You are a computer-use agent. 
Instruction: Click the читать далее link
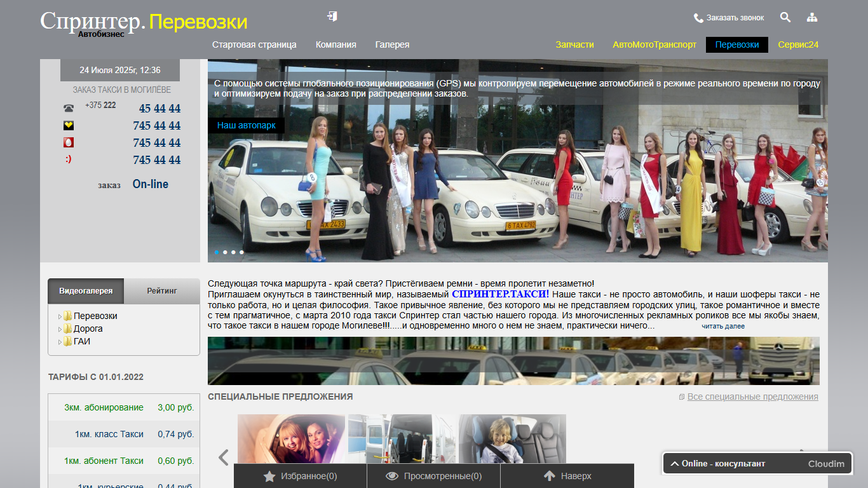coord(723,326)
